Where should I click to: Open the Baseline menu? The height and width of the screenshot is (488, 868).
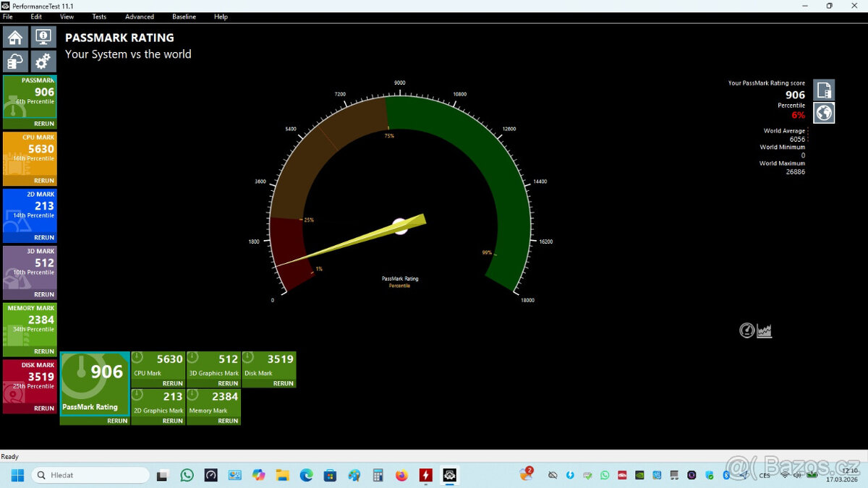[x=184, y=17]
